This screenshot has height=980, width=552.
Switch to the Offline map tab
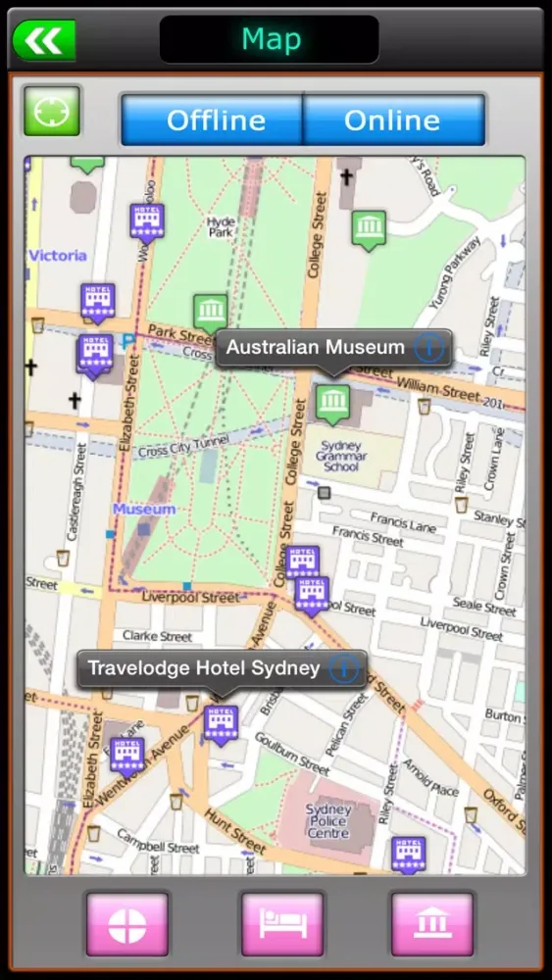pyautogui.click(x=213, y=120)
